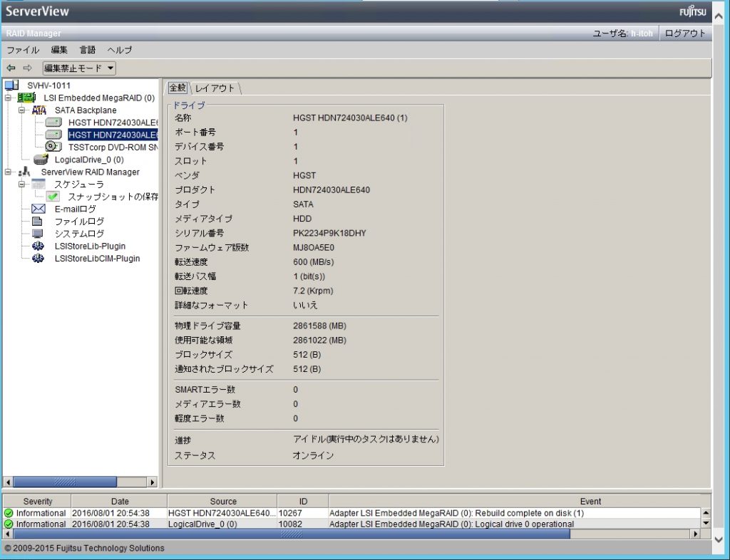Screen dimensions: 730x560
Task: Open the ファイル menu
Action: click(22, 50)
